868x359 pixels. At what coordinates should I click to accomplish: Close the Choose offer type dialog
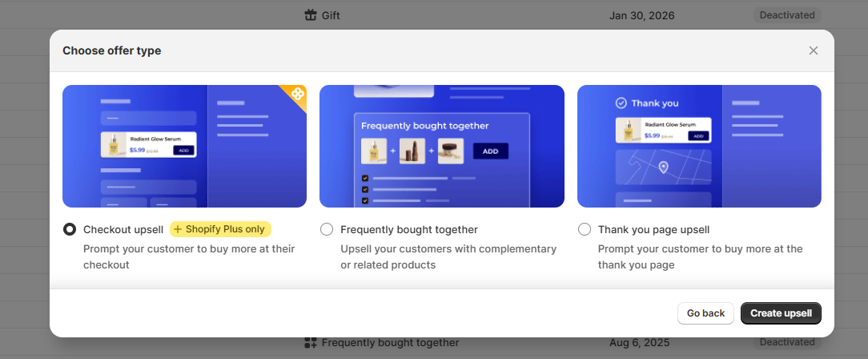click(813, 50)
